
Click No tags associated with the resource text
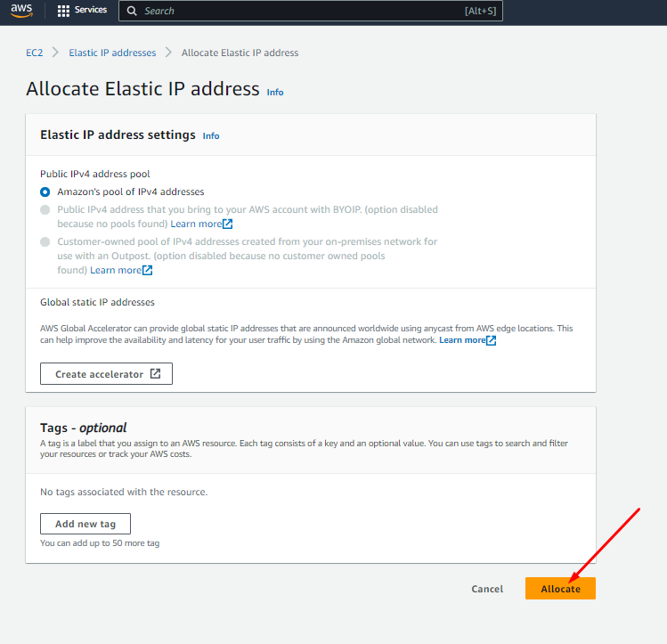[124, 493]
